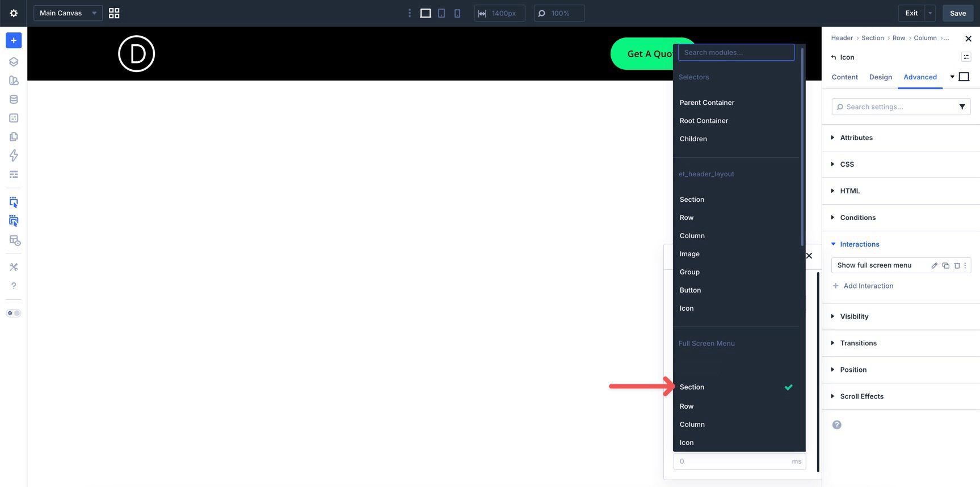Click the Save button
The width and height of the screenshot is (980, 487).
tap(958, 13)
